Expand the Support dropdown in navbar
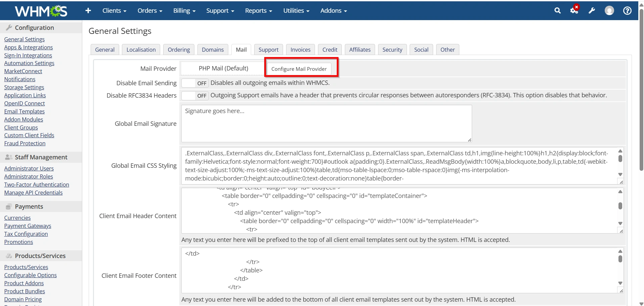644x306 pixels. pyautogui.click(x=220, y=11)
